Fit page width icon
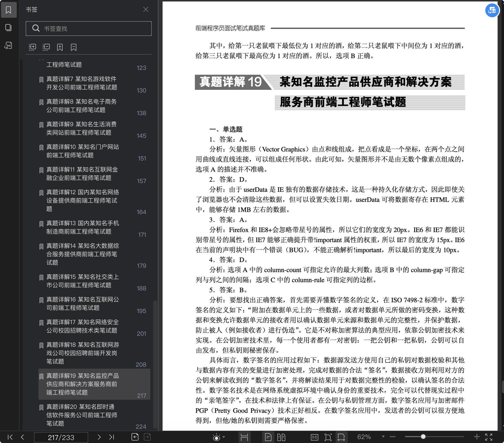The image size is (504, 443). pos(341,437)
